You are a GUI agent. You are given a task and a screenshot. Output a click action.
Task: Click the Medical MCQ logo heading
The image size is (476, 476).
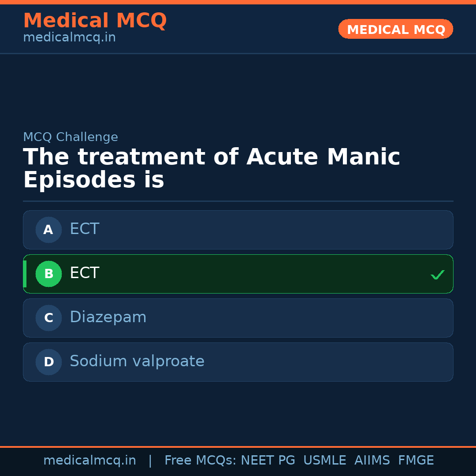pos(95,21)
